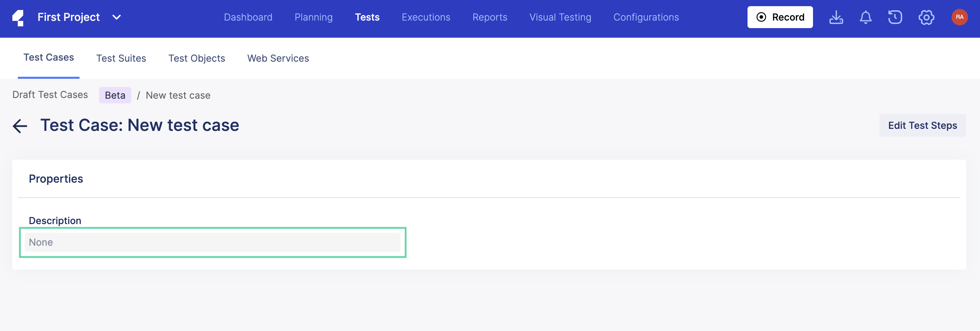Select the Tests menu item

pyautogui.click(x=367, y=17)
